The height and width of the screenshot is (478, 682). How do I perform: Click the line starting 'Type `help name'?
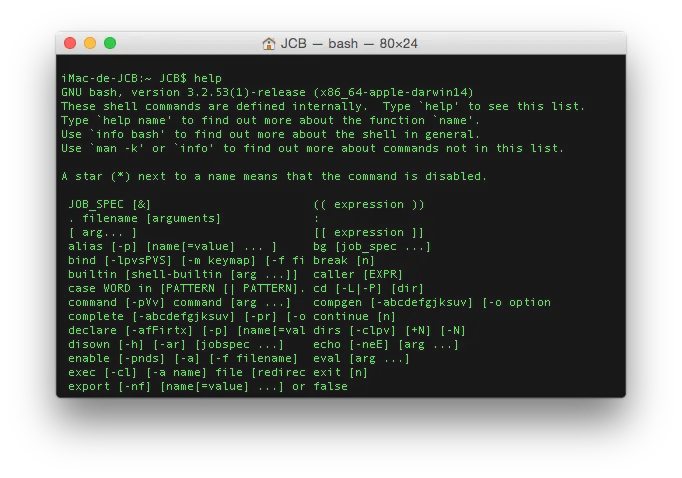click(270, 120)
